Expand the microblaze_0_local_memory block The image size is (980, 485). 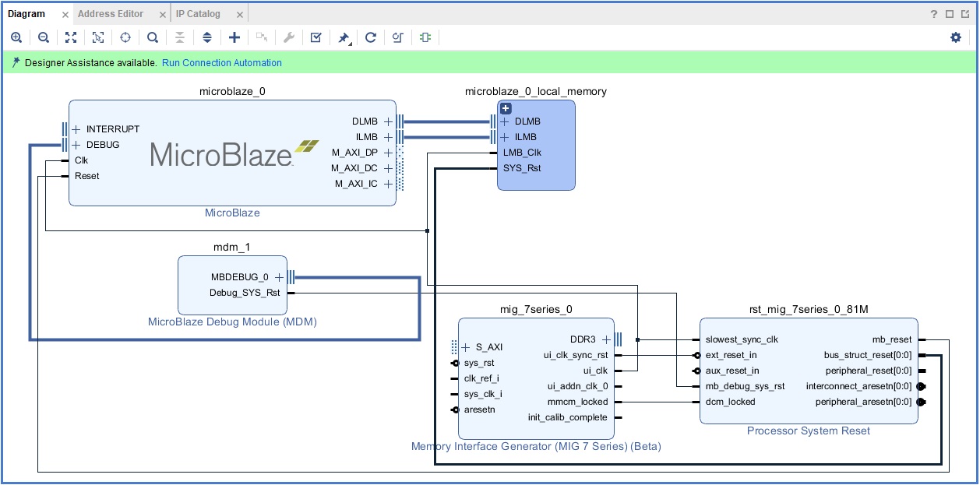[x=506, y=109]
